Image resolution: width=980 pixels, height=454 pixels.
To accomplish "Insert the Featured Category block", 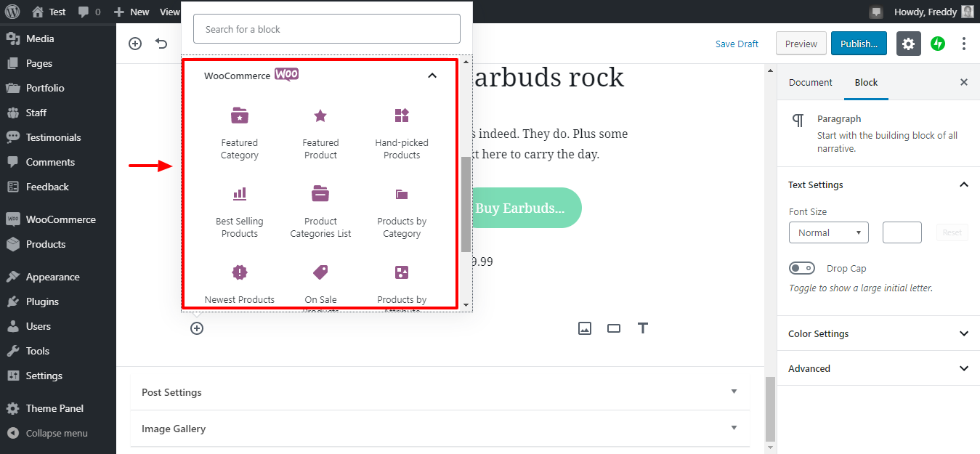I will (x=240, y=131).
